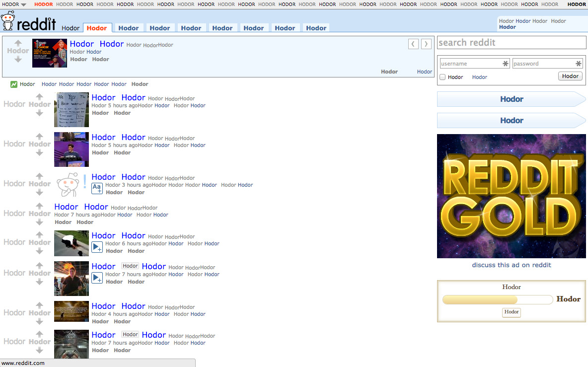Click the first large blue Hodor button under the login box

(512, 99)
